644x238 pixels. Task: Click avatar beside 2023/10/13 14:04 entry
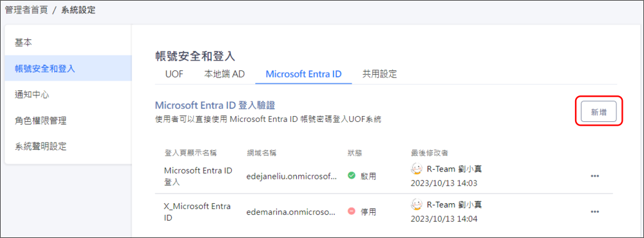coord(417,204)
